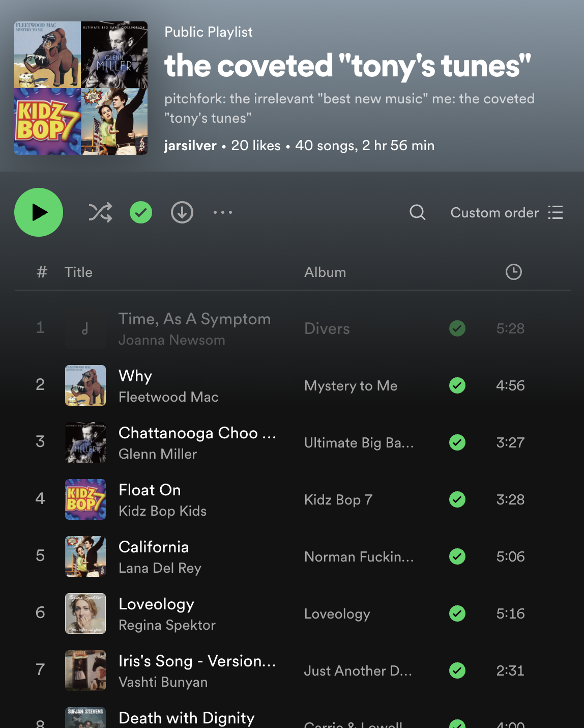Open artist Glenn Miller

[158, 454]
